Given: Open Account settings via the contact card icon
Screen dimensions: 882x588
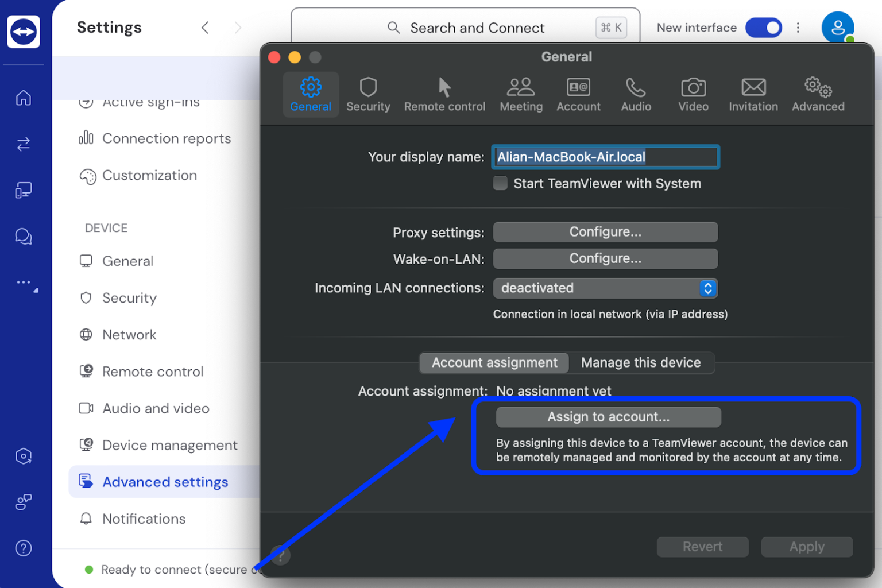Looking at the screenshot, I should point(578,94).
